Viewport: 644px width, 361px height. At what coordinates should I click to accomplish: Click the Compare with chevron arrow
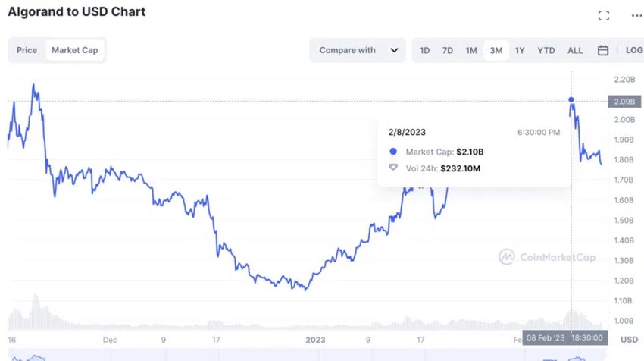[394, 51]
